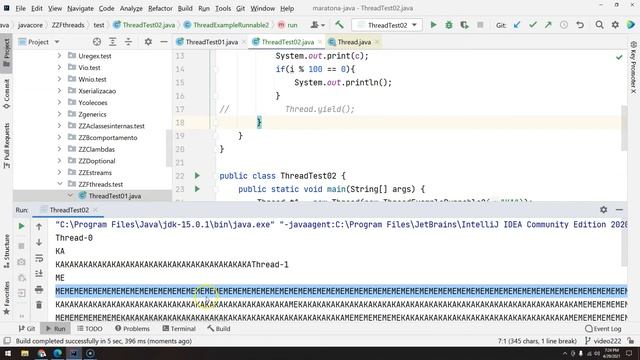Open the Event Log
Screen dimensions: 640x360
[x=603, y=329]
